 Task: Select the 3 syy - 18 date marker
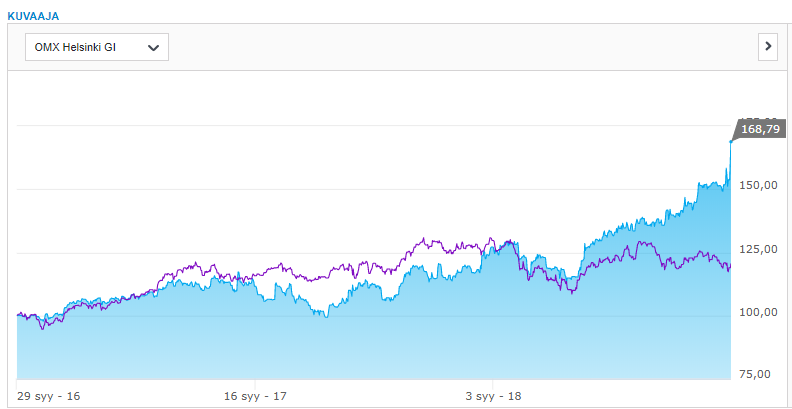494,397
